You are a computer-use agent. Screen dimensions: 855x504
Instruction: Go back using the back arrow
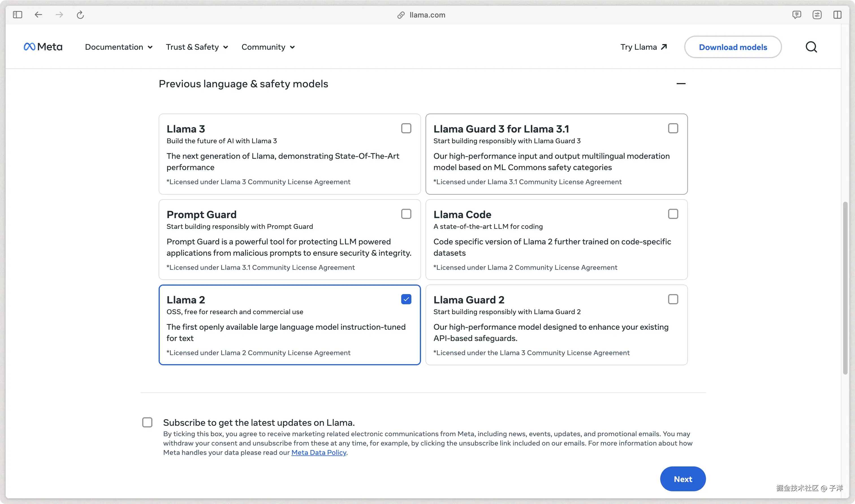pyautogui.click(x=38, y=15)
